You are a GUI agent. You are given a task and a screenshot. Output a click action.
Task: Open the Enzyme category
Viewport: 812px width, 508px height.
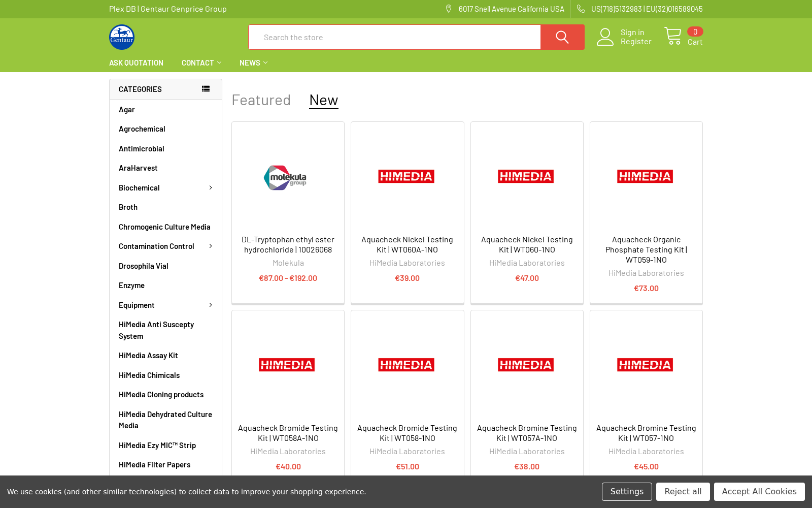click(131, 285)
